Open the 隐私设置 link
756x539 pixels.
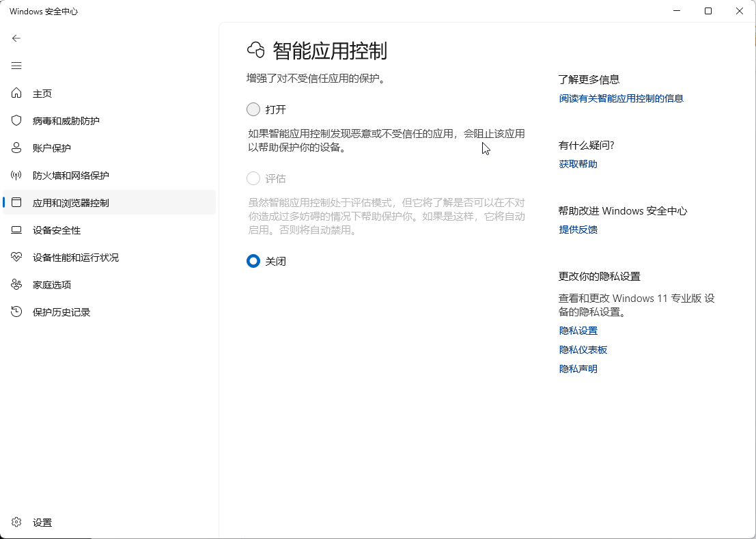click(578, 331)
